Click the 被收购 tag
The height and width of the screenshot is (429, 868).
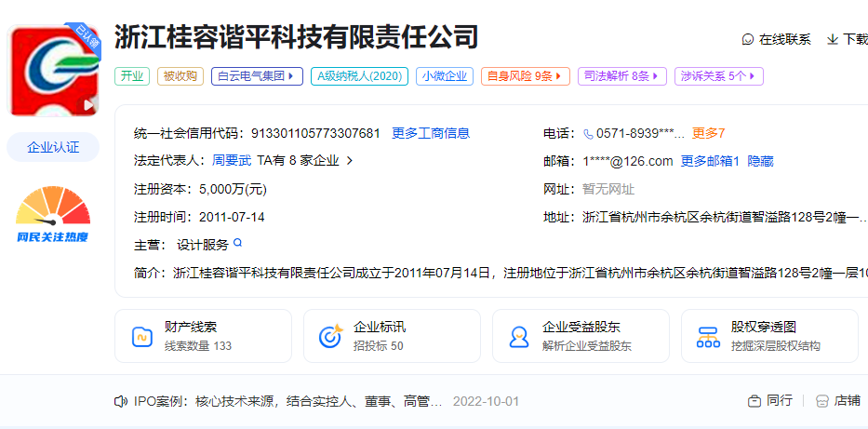[180, 76]
